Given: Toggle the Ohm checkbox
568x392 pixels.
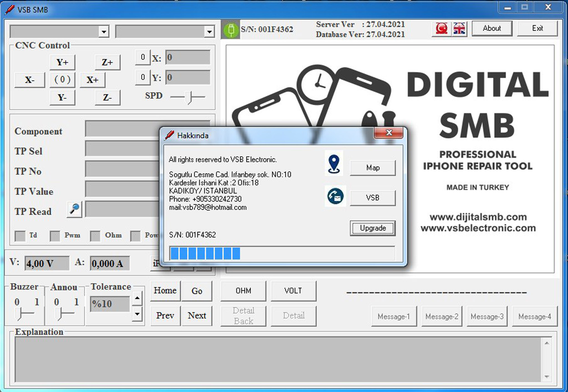Looking at the screenshot, I should tap(95, 236).
